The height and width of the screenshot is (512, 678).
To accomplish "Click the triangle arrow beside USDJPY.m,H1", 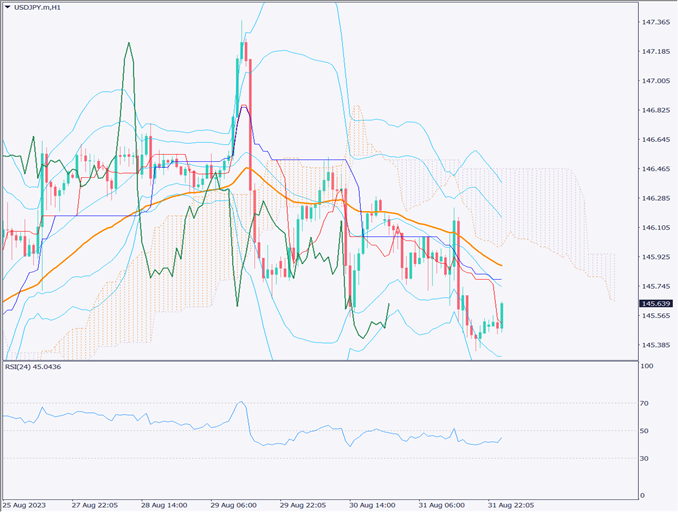I will 8,9.
